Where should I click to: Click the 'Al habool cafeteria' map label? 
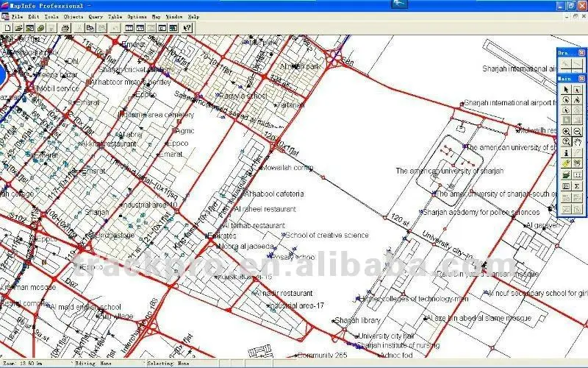(274, 194)
